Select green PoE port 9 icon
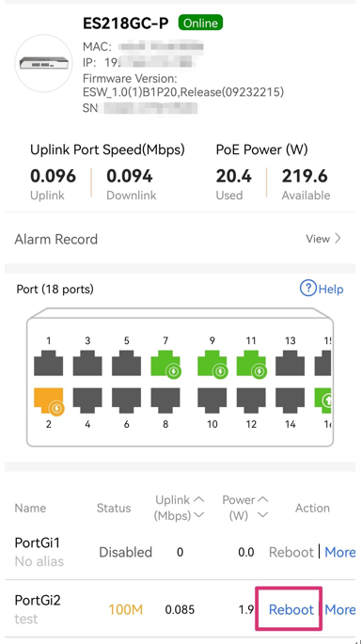This screenshot has height=644, width=362. [x=212, y=364]
